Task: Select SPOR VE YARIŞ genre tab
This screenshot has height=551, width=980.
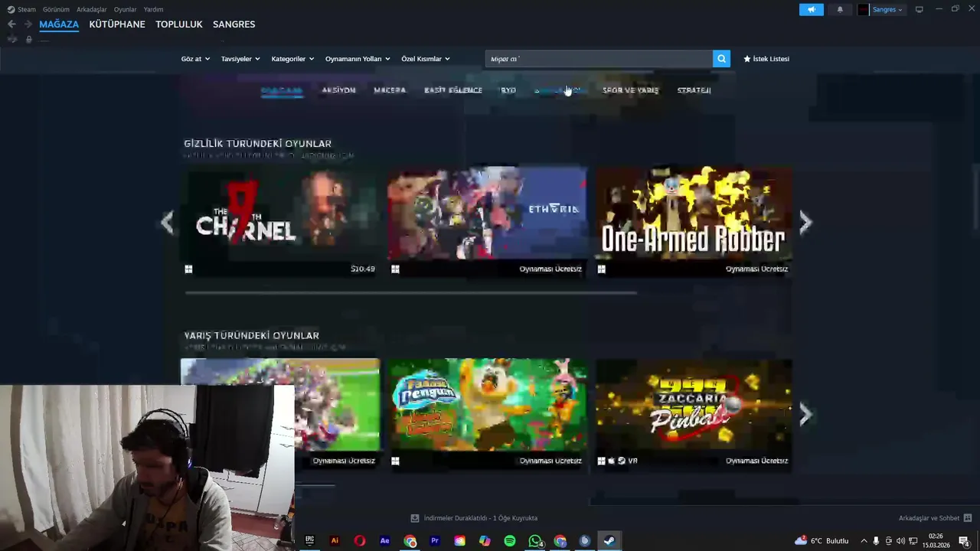Action: [630, 90]
